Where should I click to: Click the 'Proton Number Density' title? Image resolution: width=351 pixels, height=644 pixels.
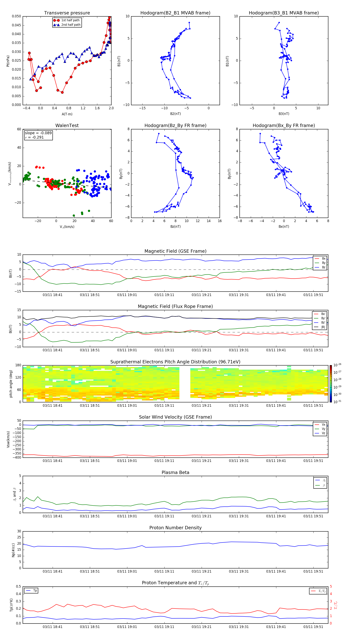click(x=175, y=528)
